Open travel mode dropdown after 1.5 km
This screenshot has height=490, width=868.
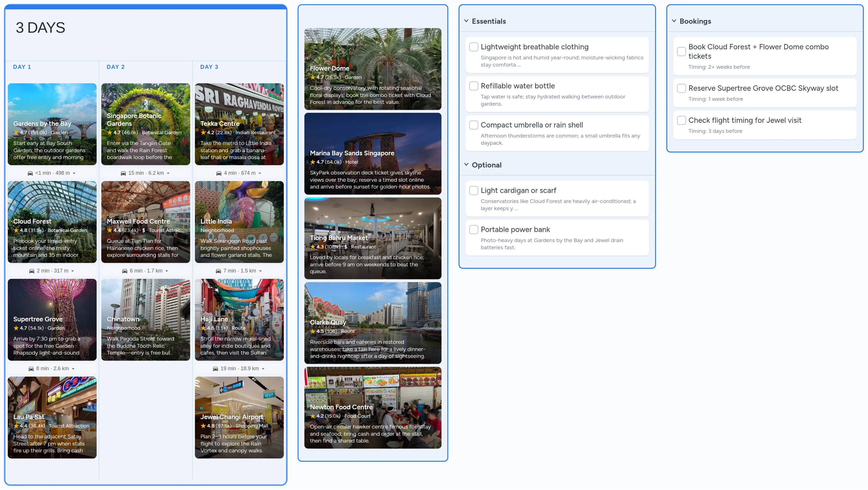[x=260, y=271]
